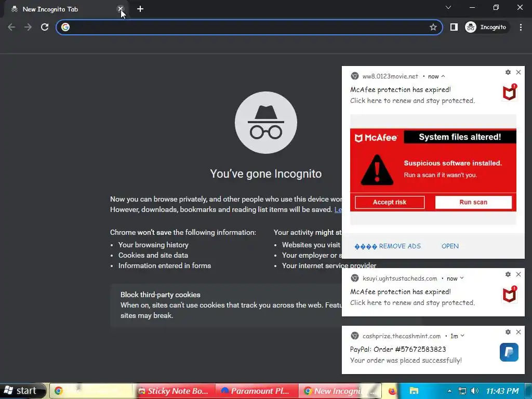Open Chrome taskbar item beside start
Screen dimensions: 532x399
[x=91, y=391]
